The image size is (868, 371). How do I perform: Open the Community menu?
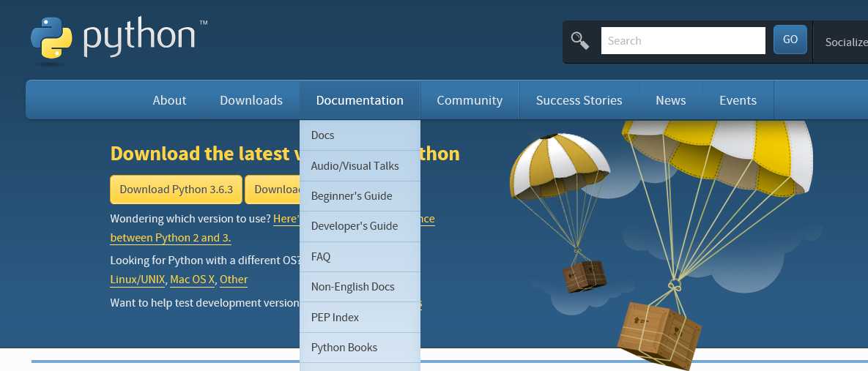click(470, 100)
